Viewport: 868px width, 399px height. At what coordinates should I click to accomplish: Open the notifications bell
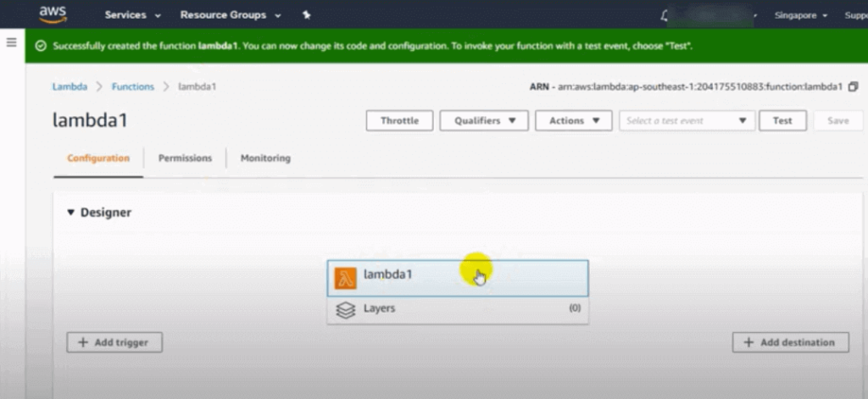(x=665, y=15)
